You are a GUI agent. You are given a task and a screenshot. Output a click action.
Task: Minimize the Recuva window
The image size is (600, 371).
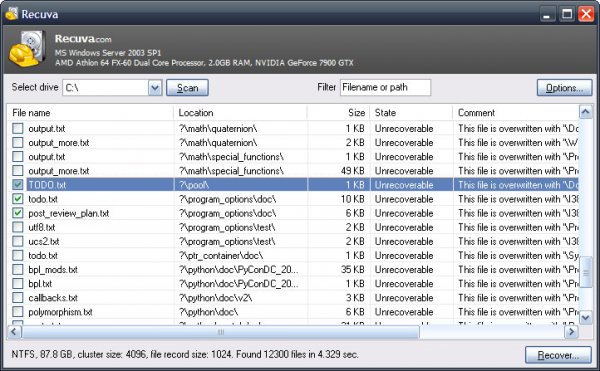[547, 15]
